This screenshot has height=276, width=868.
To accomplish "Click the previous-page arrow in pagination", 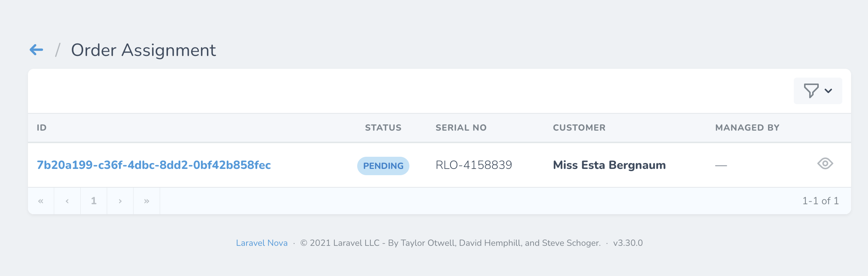I will point(67,201).
